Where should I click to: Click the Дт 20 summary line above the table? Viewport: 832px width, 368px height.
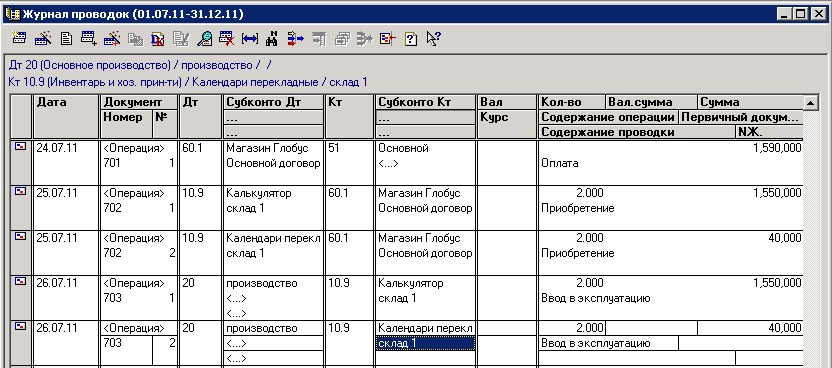pyautogui.click(x=140, y=66)
